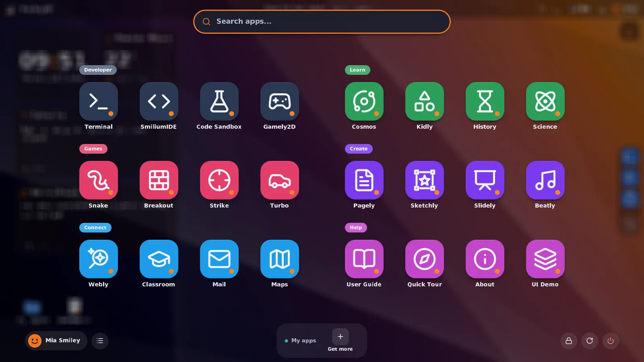The image size is (644, 362).
Task: Open the Slidely presentation app
Action: tap(485, 180)
